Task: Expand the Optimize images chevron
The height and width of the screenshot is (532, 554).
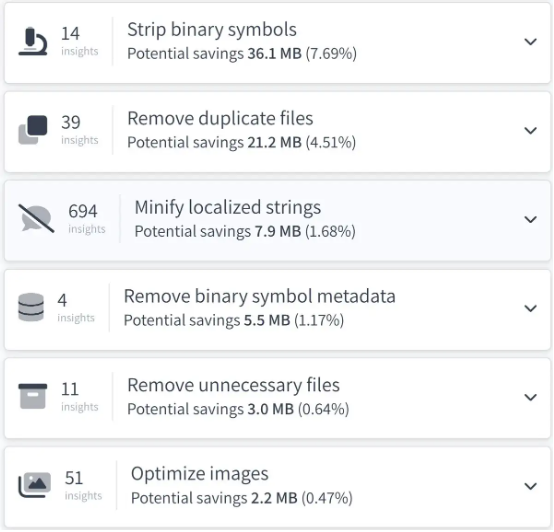Action: coord(531,486)
